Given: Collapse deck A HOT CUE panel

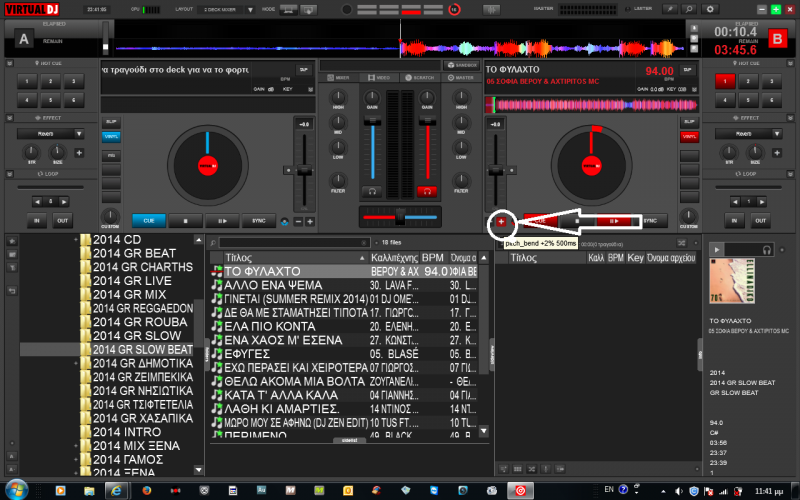Looking at the screenshot, I should 10,63.
